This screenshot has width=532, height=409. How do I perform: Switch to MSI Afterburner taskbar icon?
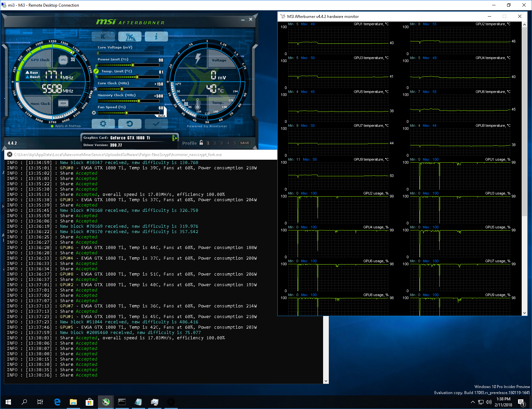[x=106, y=402]
